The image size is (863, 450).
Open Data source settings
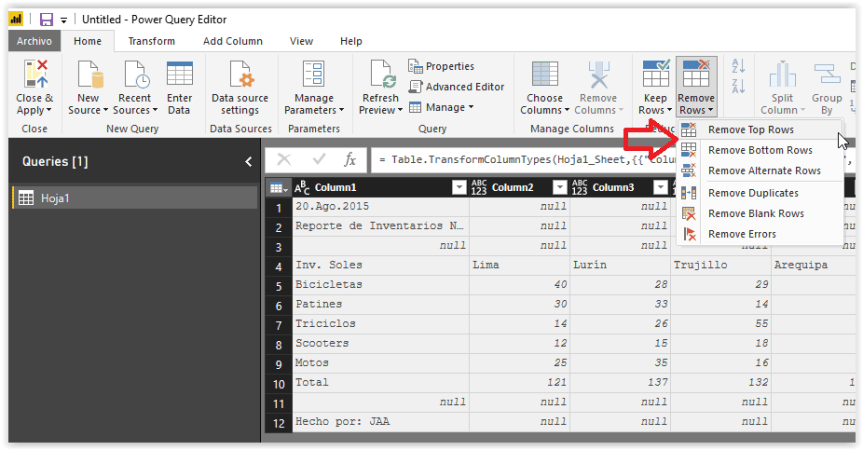point(240,75)
